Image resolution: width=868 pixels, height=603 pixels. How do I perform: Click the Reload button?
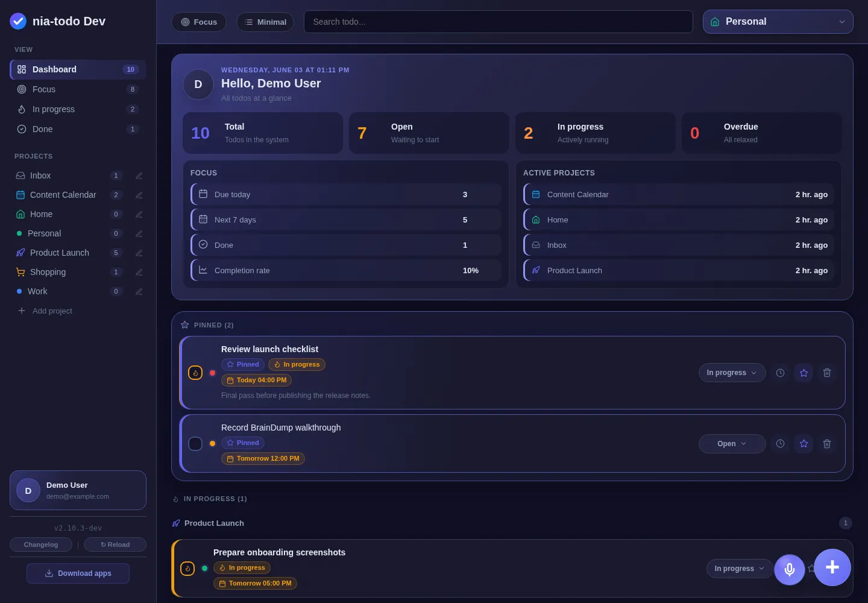(x=115, y=545)
